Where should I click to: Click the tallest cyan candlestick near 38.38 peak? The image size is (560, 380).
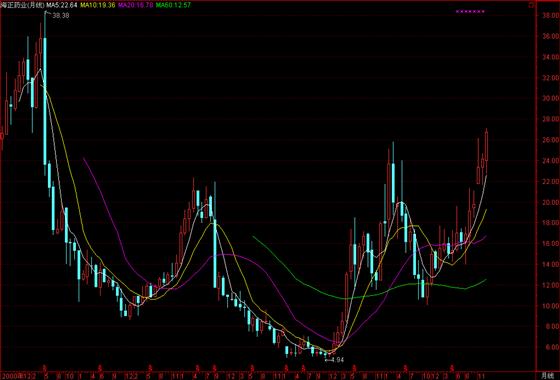(x=45, y=101)
